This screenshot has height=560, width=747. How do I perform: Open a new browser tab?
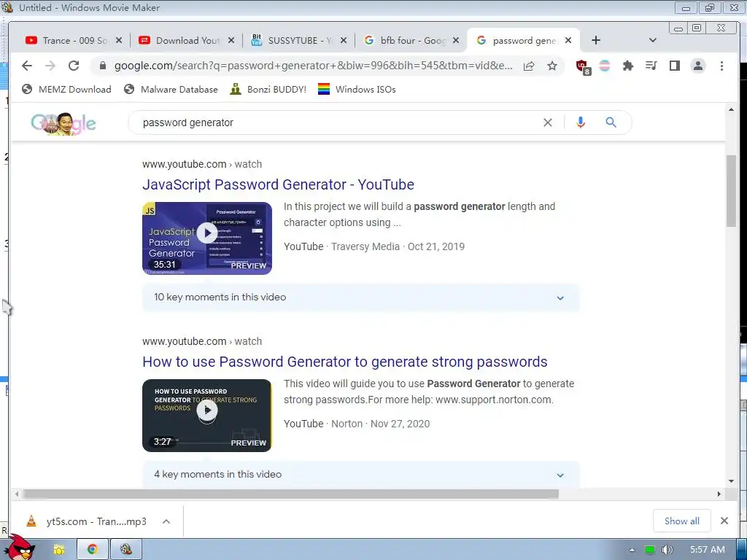(595, 41)
